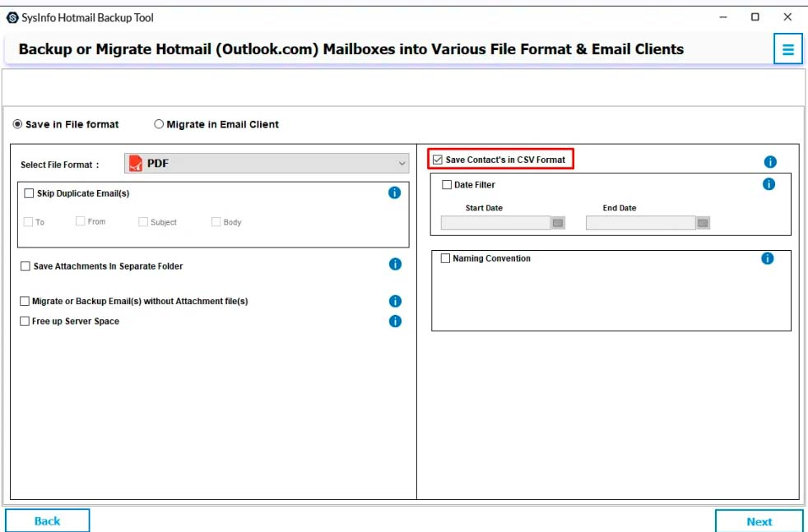Click the Start Date label
808x532 pixels.
pyautogui.click(x=484, y=208)
